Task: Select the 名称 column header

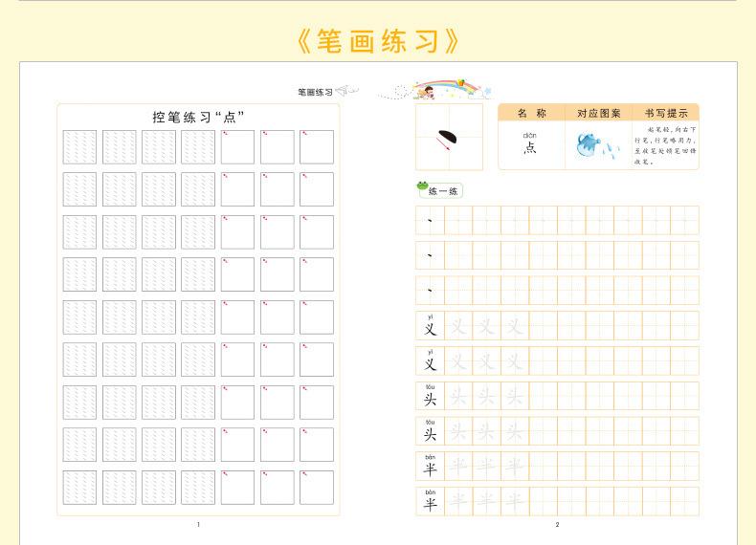Action: click(x=531, y=113)
